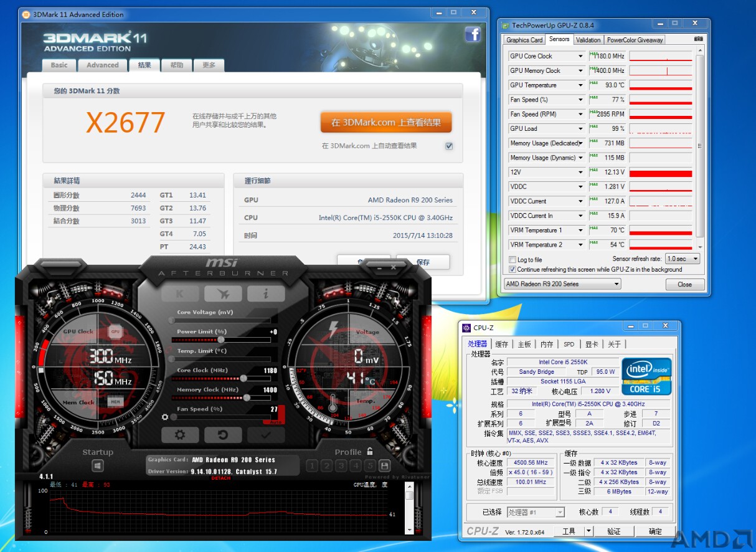Screen dimensions: 756x552
Task: Open the tools dropdown arrow in CPU-Z
Action: coord(589,531)
